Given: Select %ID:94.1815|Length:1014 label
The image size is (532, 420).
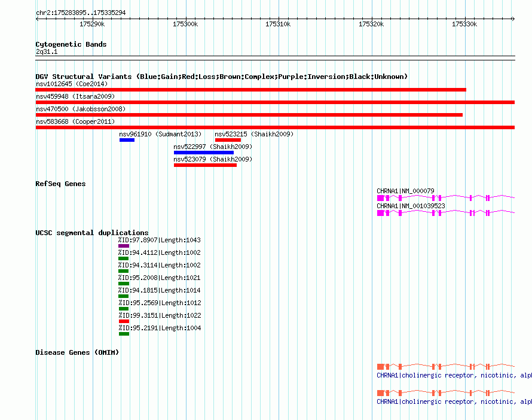Looking at the screenshot, I should click(160, 290).
